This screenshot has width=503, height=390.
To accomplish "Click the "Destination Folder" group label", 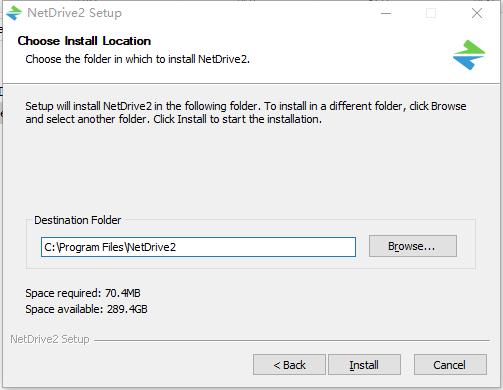I will click(x=78, y=220).
